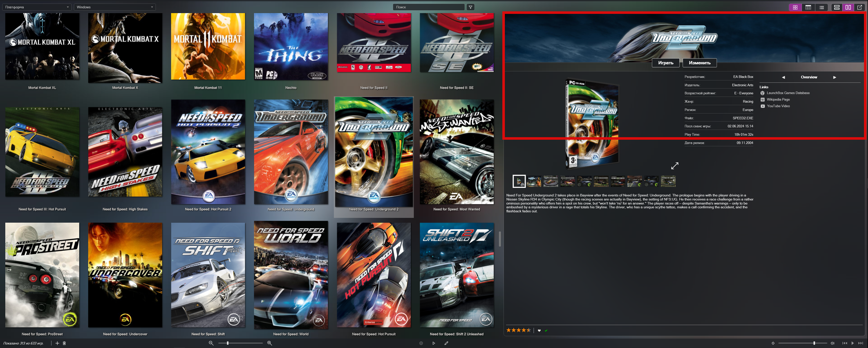Select Need for Speed II cover

pyautogui.click(x=374, y=42)
